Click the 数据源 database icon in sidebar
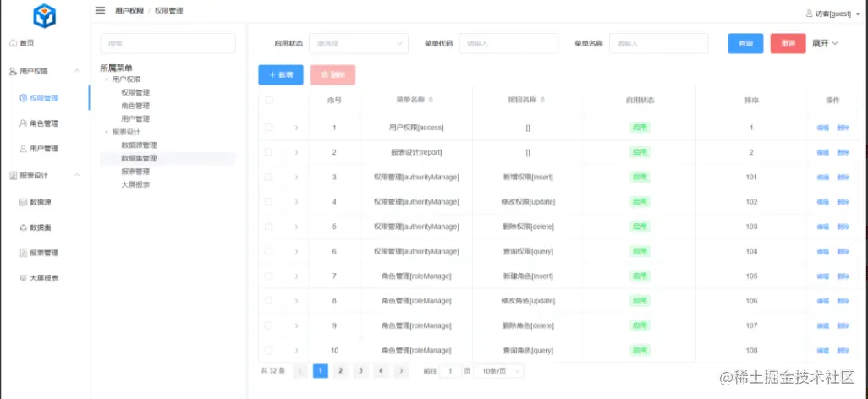 tap(23, 202)
